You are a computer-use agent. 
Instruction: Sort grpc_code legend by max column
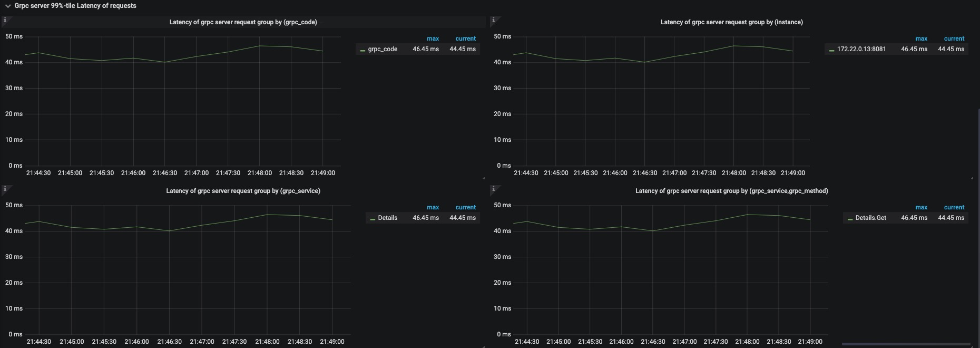[433, 38]
